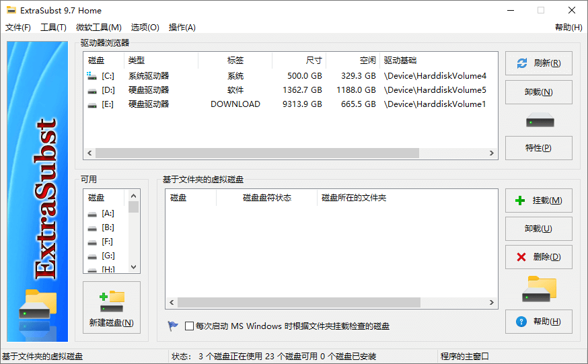Click the 500.0 GB size cell
Viewport: 588px width, 364px height.
[305, 76]
